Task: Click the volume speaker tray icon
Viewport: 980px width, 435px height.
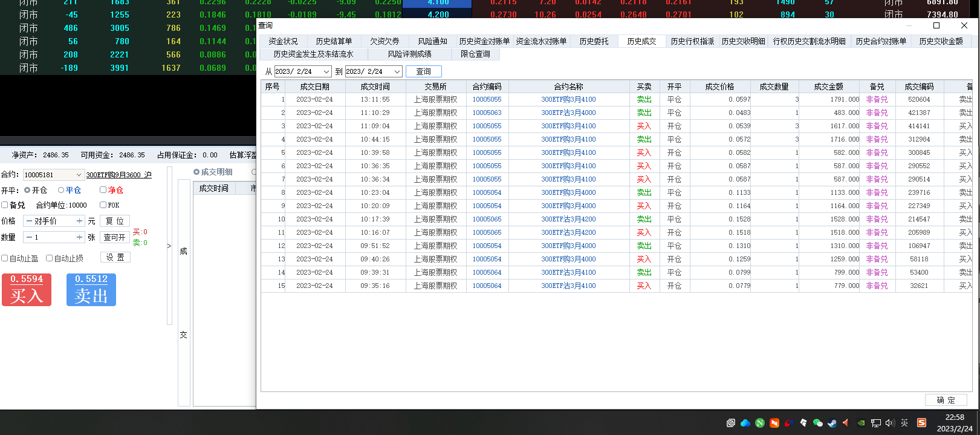Action: point(890,423)
